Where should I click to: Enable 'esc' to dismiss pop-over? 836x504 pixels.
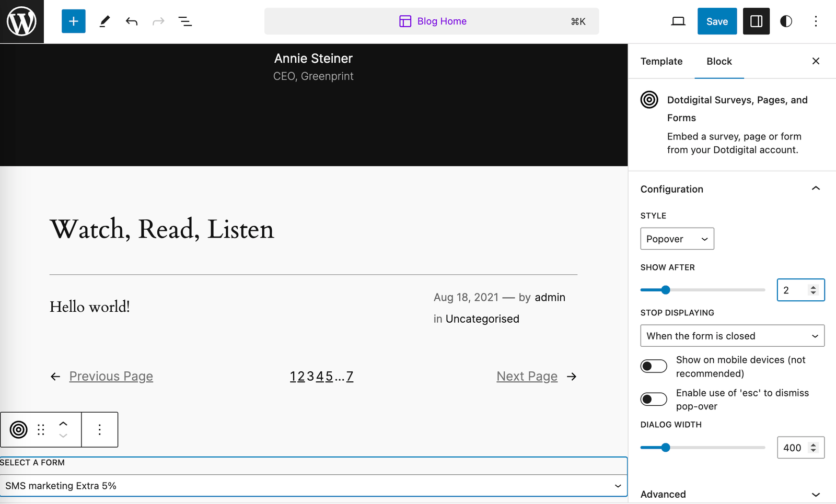pyautogui.click(x=653, y=398)
